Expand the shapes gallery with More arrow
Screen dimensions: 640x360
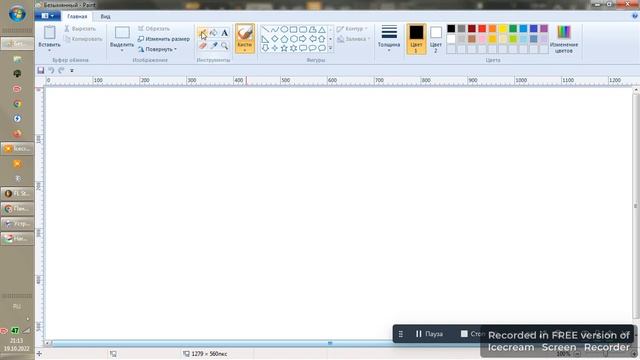(330, 48)
